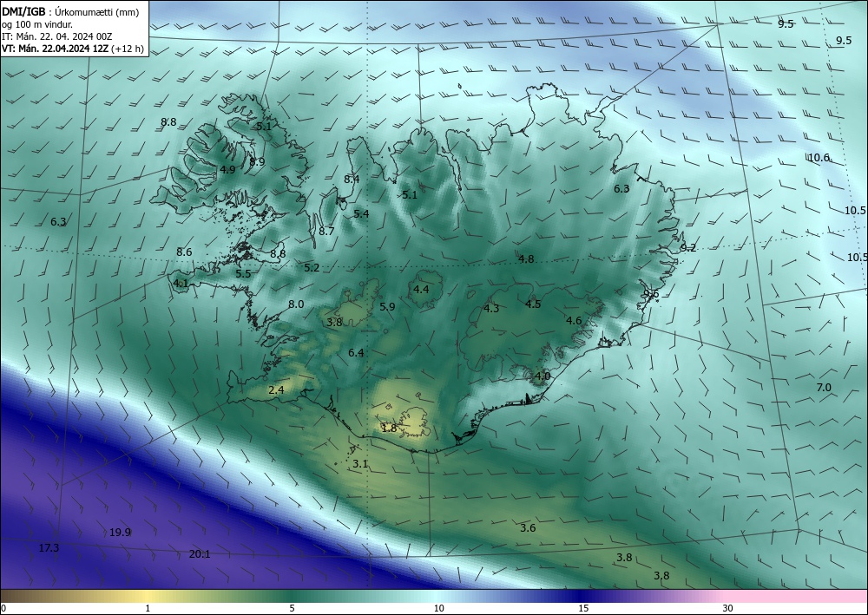Click the 3.1 value off the south coast
Image resolution: width=868 pixels, height=615 pixels.
(360, 464)
